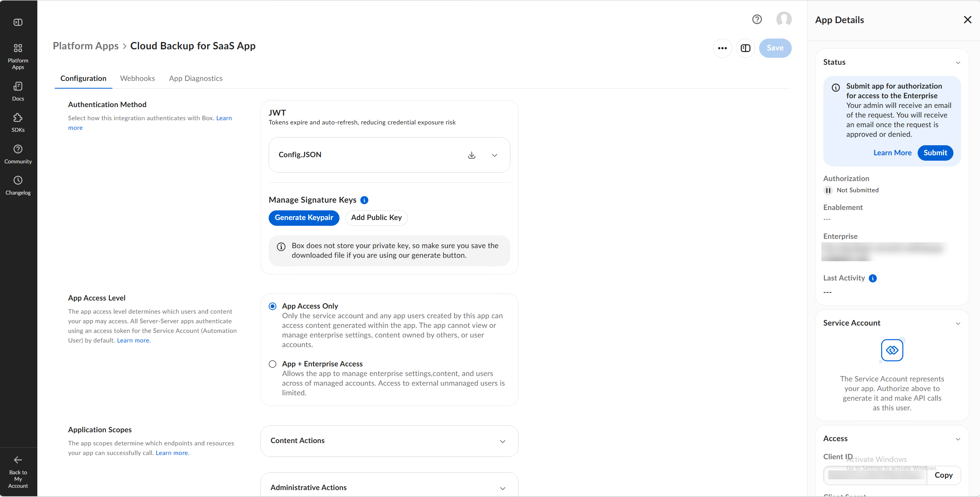Open the help question mark icon
Screen dimensions: 980x497
click(757, 19)
